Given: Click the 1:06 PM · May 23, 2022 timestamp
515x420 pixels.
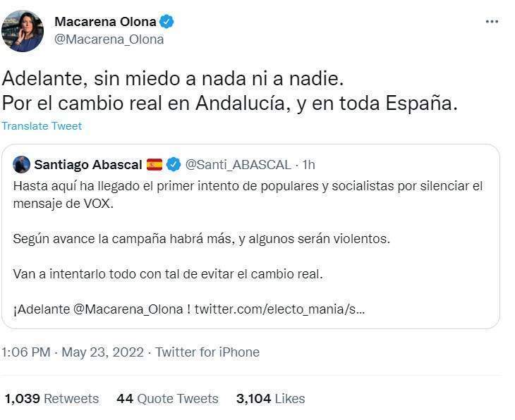Looking at the screenshot, I should click(72, 352).
